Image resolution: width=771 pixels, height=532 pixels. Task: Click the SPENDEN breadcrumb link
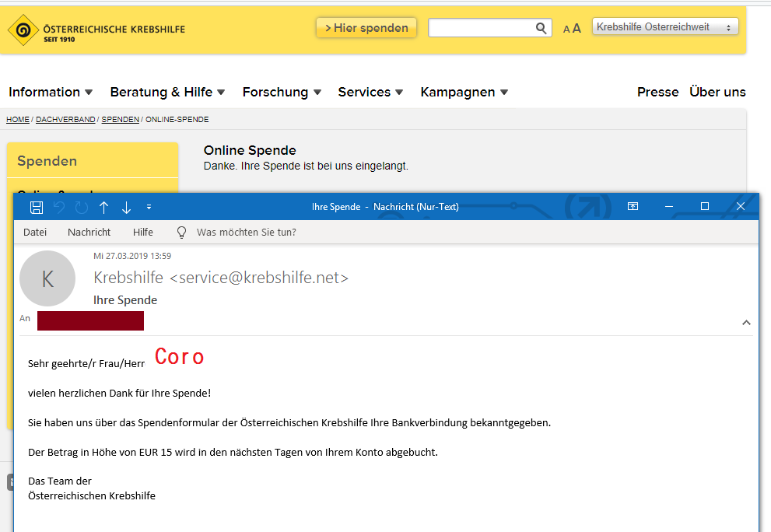(x=121, y=120)
